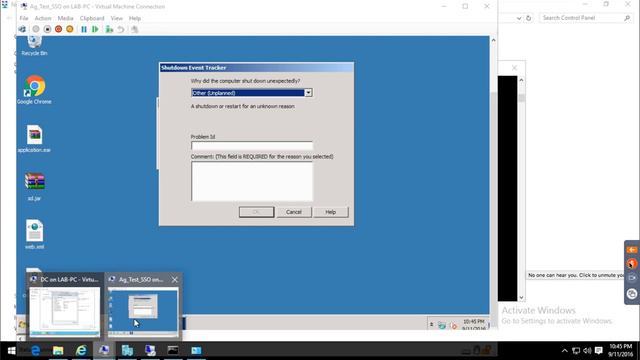The height and width of the screenshot is (360, 640).
Task: Click Cancel in Shutdown Event Tracker
Action: click(x=293, y=212)
